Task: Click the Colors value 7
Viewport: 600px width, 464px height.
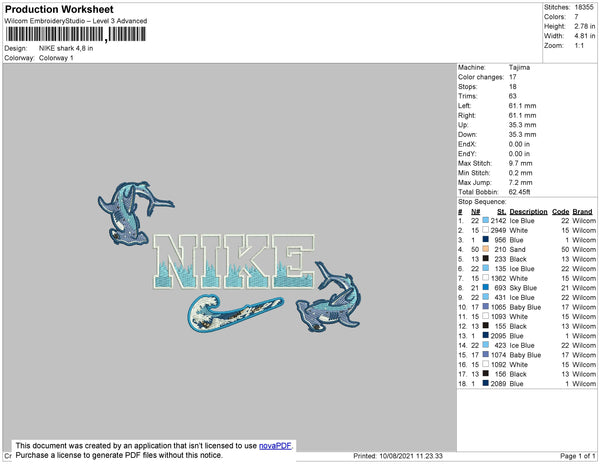Action: 576,16
